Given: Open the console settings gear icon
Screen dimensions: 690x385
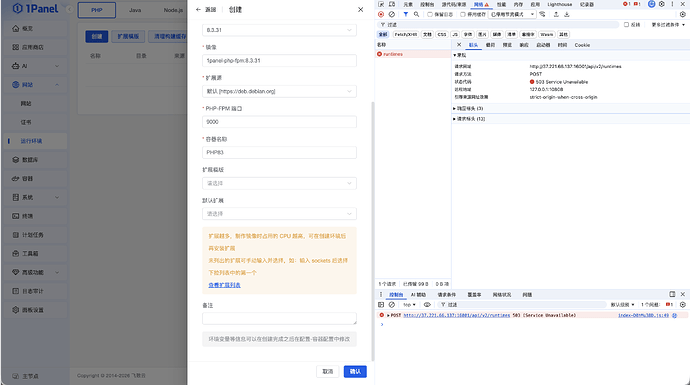Looking at the screenshot, I should (683, 304).
